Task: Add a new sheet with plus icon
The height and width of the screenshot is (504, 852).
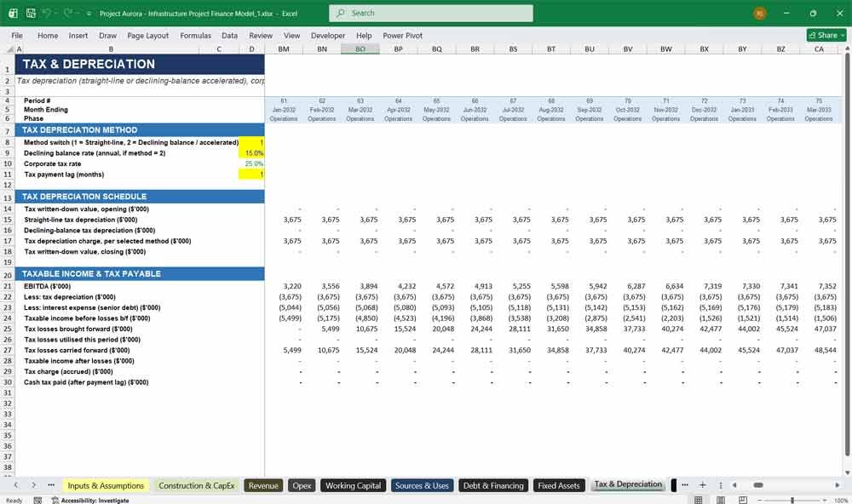Action: (703, 485)
